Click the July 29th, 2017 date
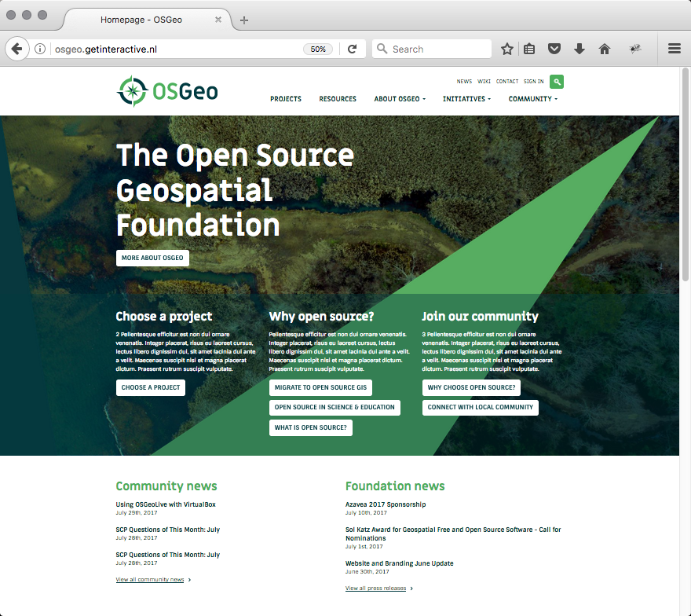Viewport: 691px width, 616px height. tap(137, 513)
